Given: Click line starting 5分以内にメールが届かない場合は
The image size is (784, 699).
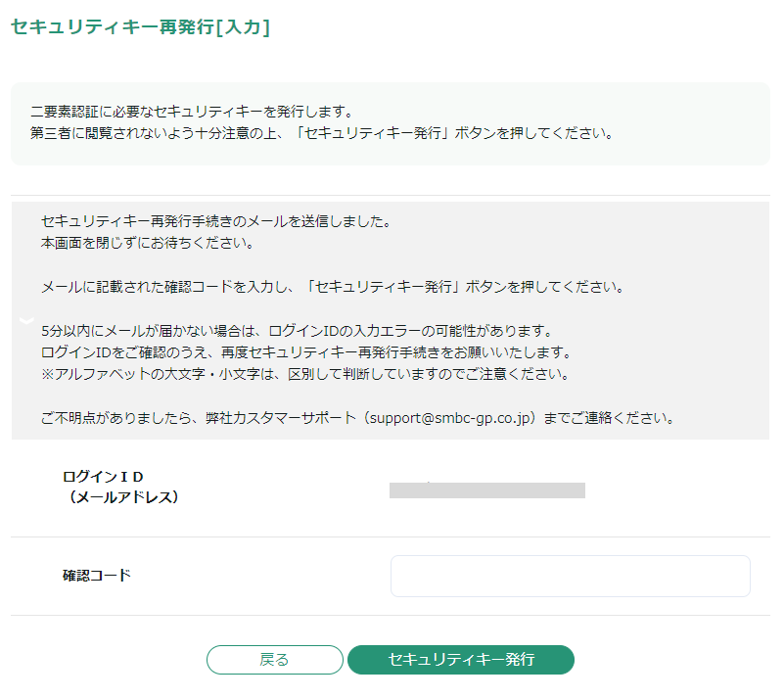Looking at the screenshot, I should (297, 331).
